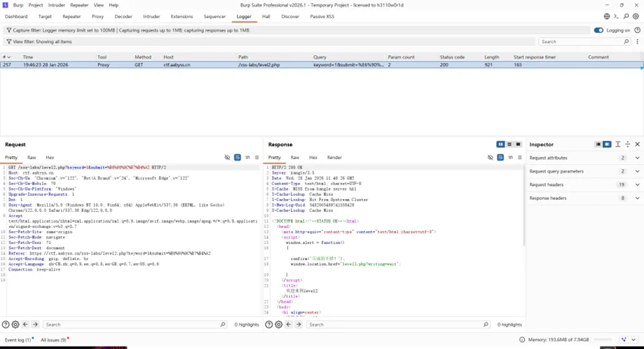Open Response panel three-line menu icon

[x=520, y=157]
